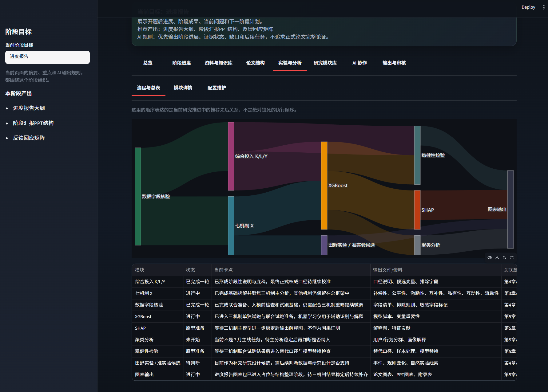Select the 资料与知识库 tab
The width and height of the screenshot is (548, 392).
pyautogui.click(x=219, y=63)
